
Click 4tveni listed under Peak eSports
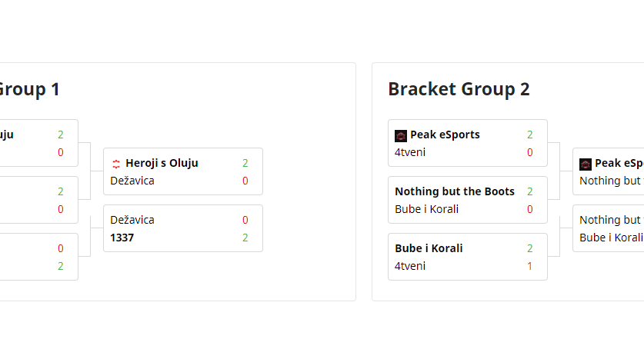click(410, 152)
